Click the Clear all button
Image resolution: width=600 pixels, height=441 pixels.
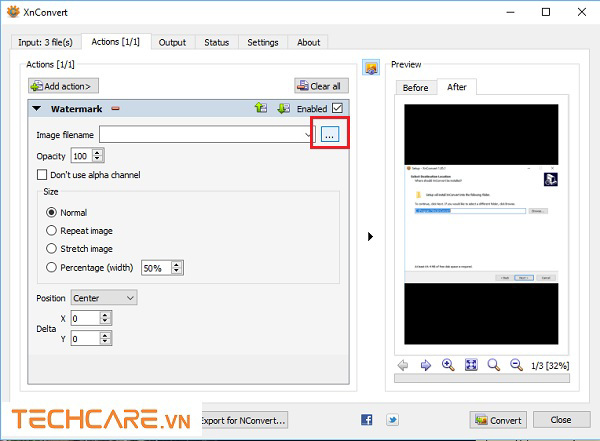[x=321, y=86]
